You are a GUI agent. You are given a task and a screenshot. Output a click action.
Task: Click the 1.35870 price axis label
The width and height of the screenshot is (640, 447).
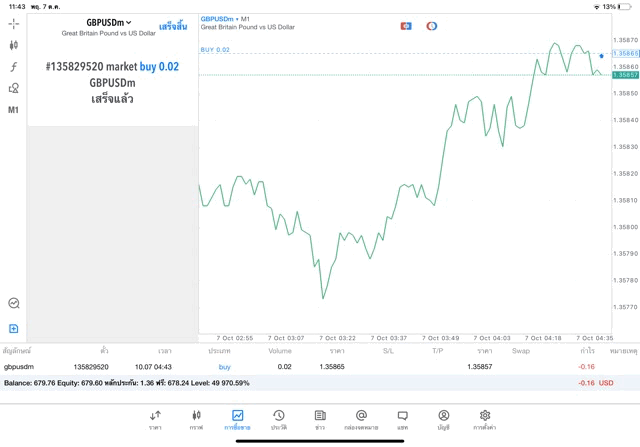pyautogui.click(x=625, y=40)
